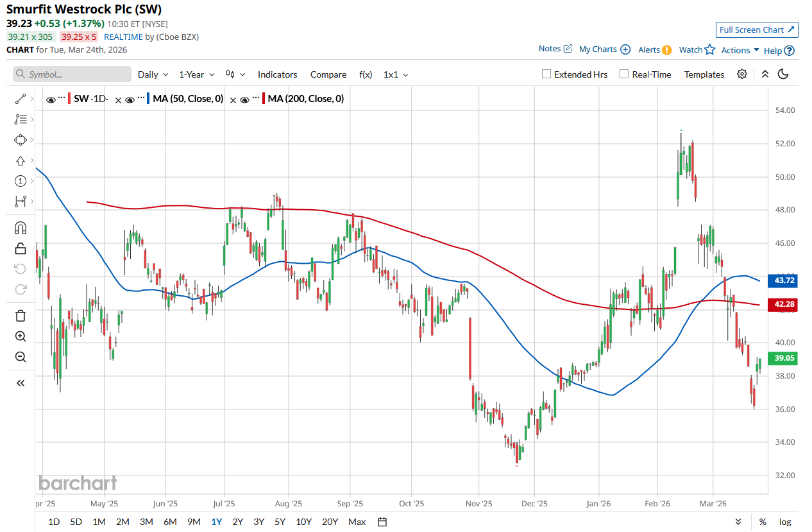
Task: Enable the Extended Hrs checkbox
Action: 546,74
